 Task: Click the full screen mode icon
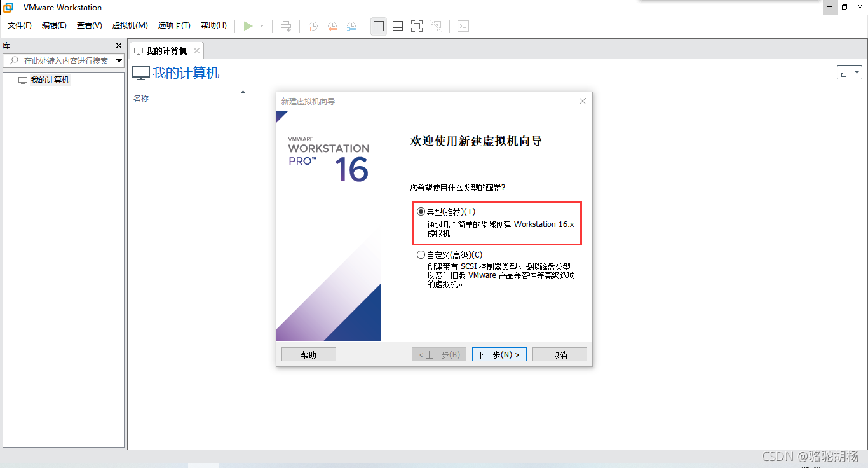pos(417,26)
